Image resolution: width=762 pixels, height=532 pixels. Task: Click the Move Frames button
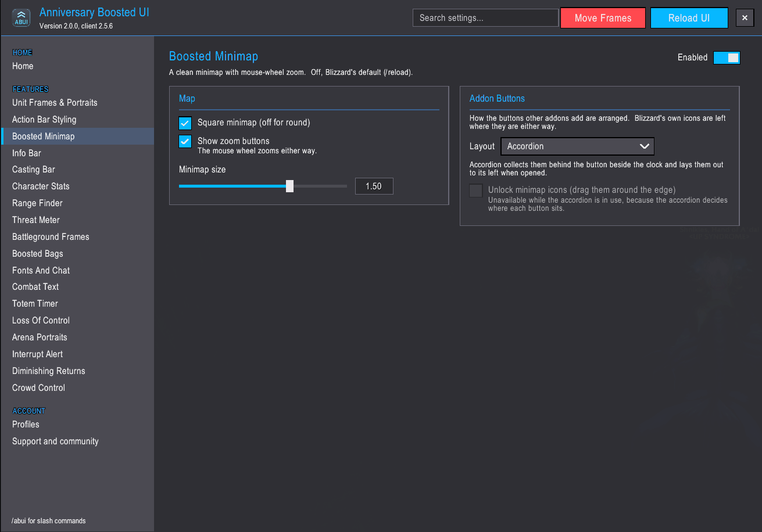click(x=603, y=18)
